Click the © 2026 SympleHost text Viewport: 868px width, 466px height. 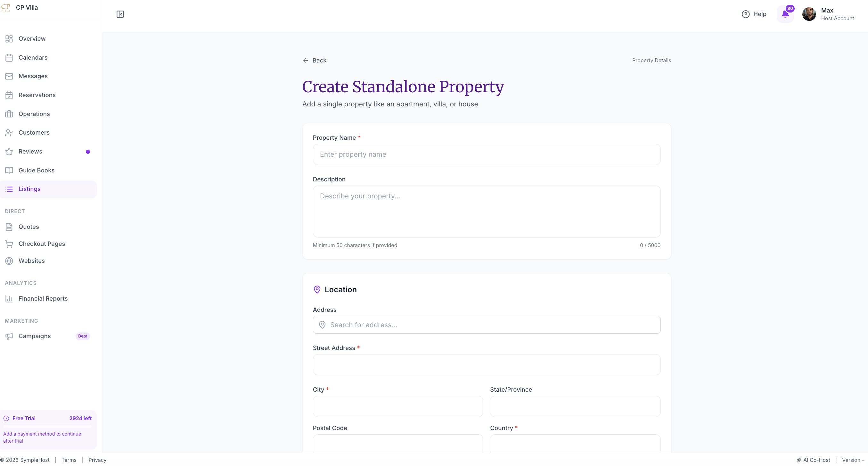(25, 460)
